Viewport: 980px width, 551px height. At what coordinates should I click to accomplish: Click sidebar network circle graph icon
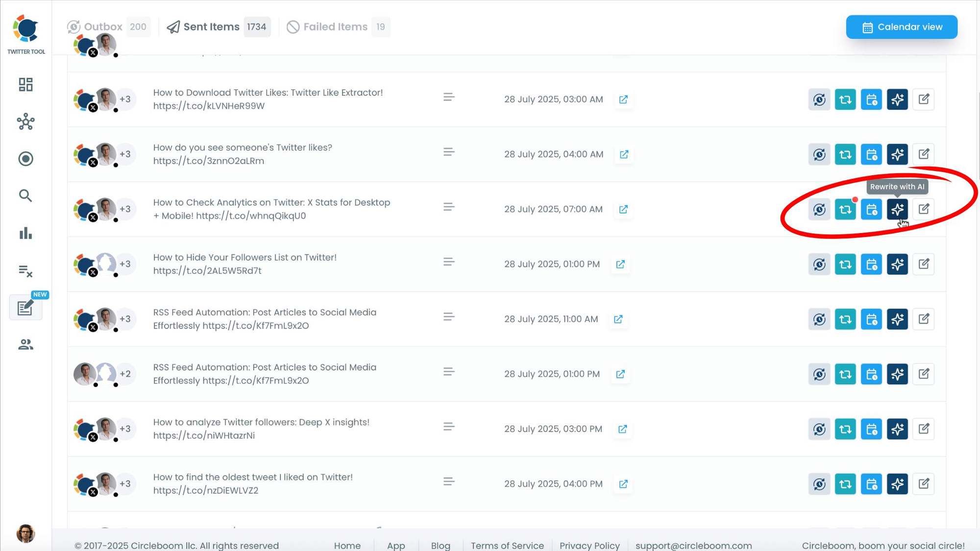point(25,121)
